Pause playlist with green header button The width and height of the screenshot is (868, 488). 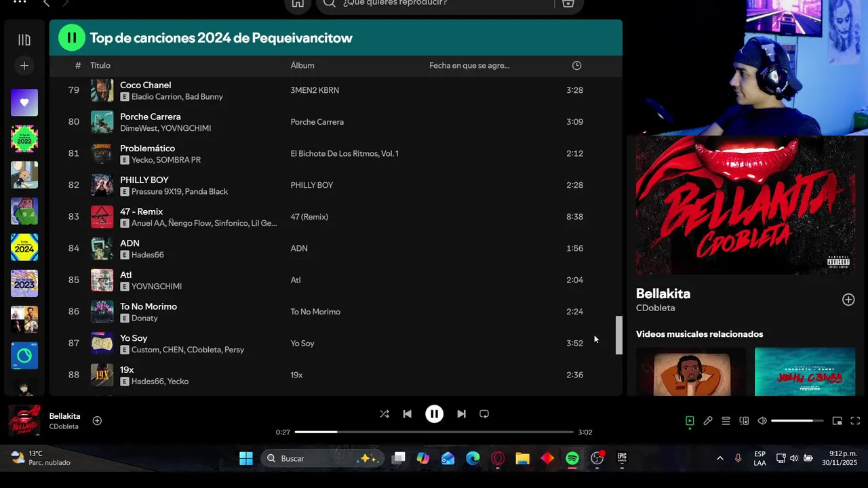pyautogui.click(x=72, y=38)
